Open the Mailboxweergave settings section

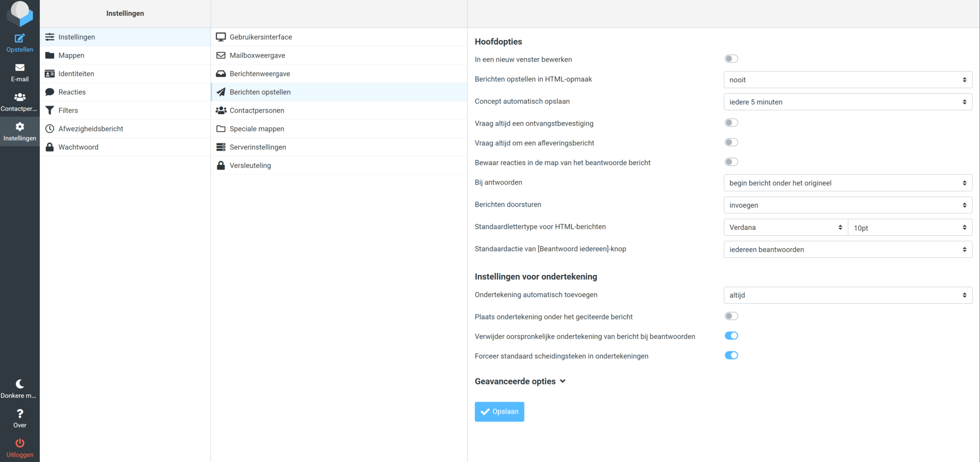tap(339, 55)
